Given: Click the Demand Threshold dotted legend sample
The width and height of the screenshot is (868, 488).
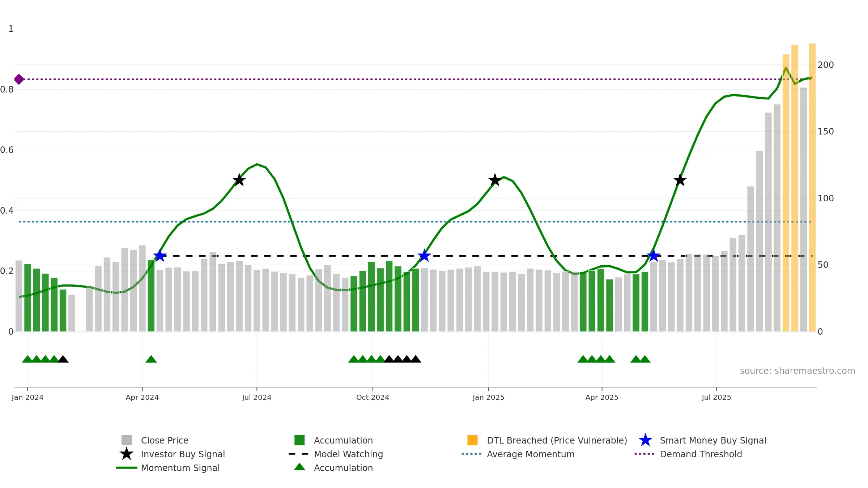Looking at the screenshot, I should point(644,454).
